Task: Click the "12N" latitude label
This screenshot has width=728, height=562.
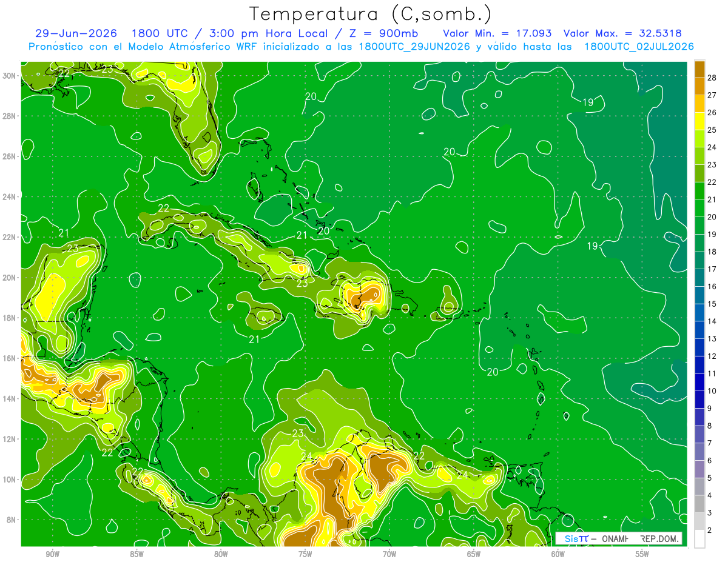Action: pyautogui.click(x=10, y=439)
